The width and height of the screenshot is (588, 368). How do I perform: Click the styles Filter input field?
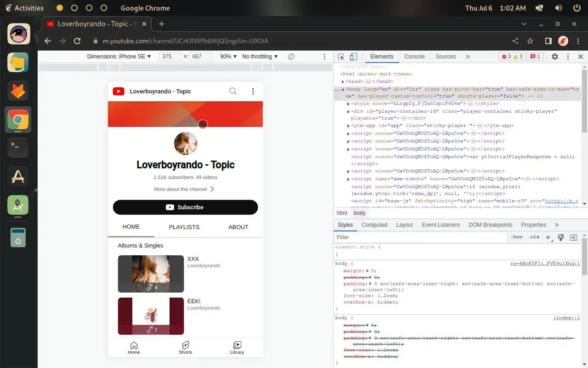click(x=420, y=237)
